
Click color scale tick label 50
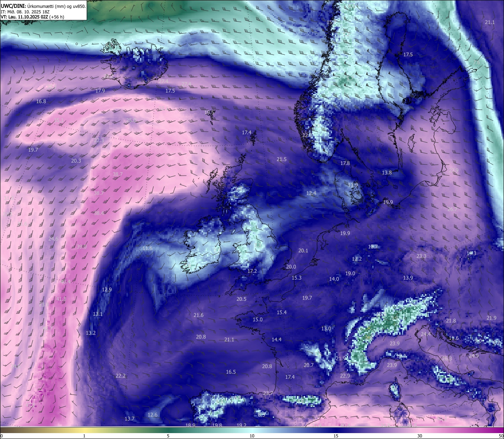(501, 436)
